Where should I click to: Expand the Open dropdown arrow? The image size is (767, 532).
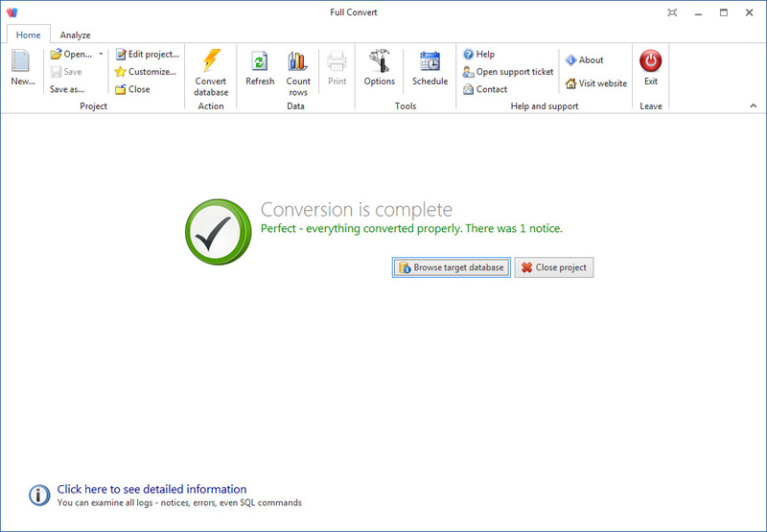click(x=101, y=55)
